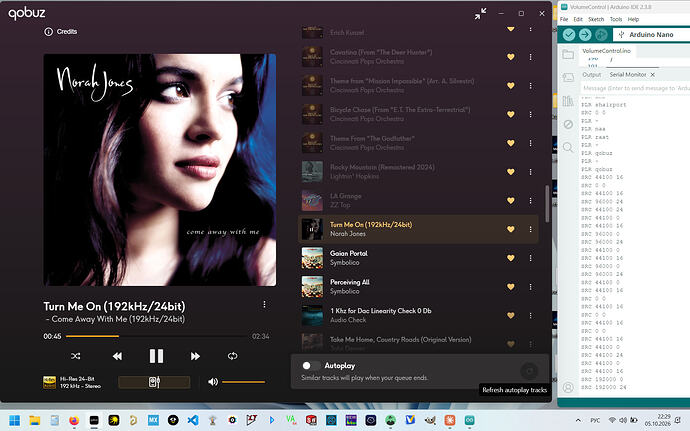Seek within the track progress bar
690x431 pixels.
pos(157,336)
